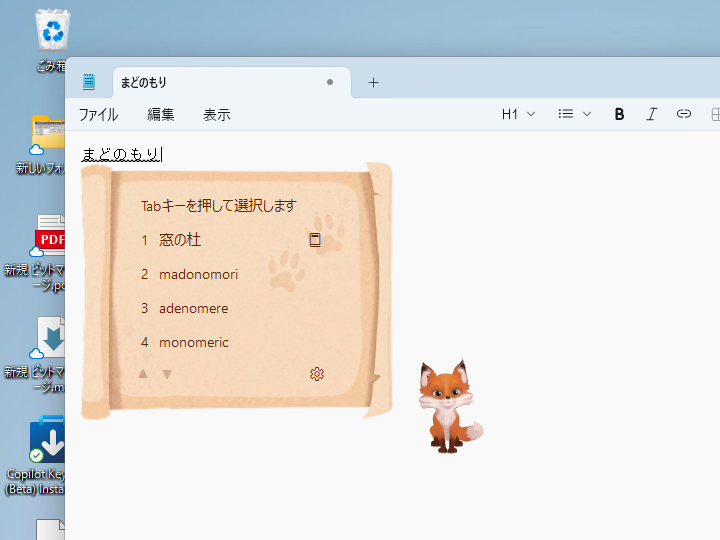Choose the adenomere conversion candidate
This screenshot has width=720, height=540.
pyautogui.click(x=193, y=308)
